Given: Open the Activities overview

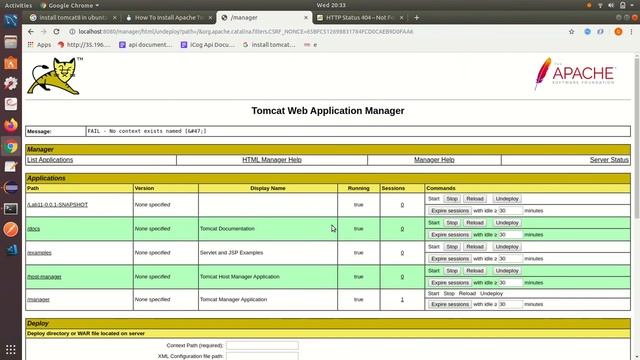Looking at the screenshot, I should (18, 5).
